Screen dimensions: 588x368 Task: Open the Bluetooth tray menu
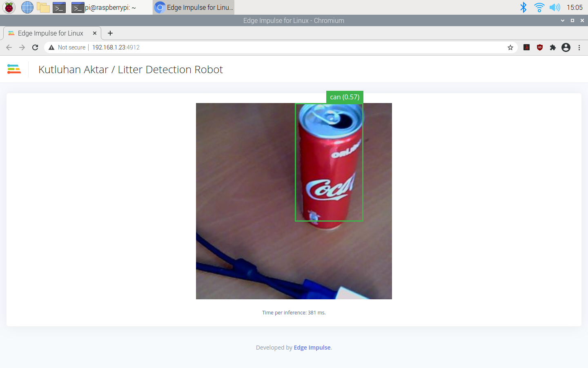[523, 7]
